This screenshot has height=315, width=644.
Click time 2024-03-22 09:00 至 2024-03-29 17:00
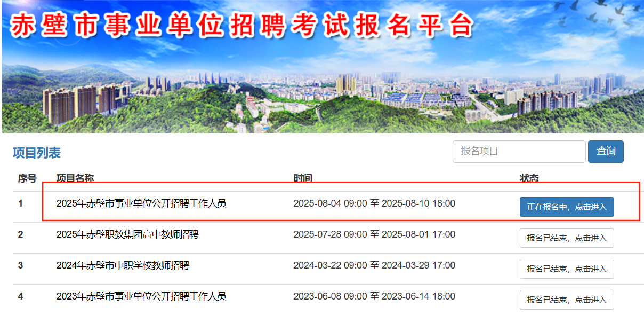click(x=374, y=265)
